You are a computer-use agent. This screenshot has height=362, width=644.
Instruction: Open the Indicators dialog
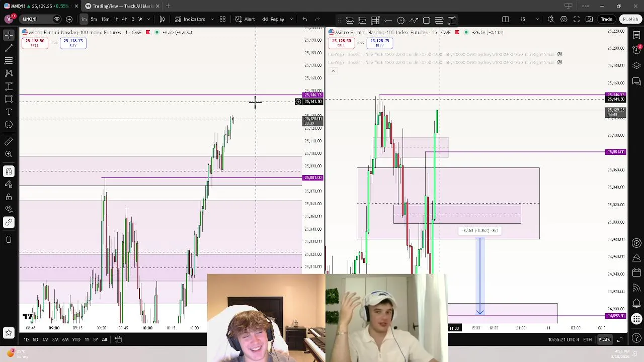(190, 19)
